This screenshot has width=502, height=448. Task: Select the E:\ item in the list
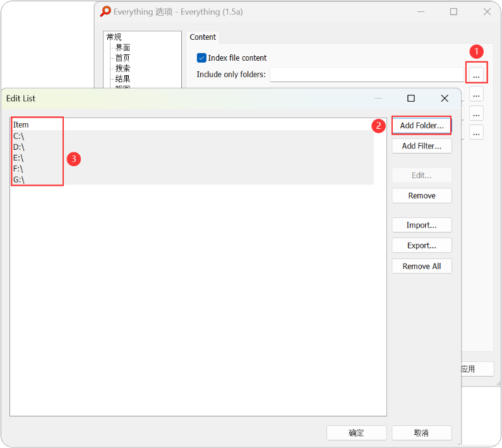click(x=192, y=158)
